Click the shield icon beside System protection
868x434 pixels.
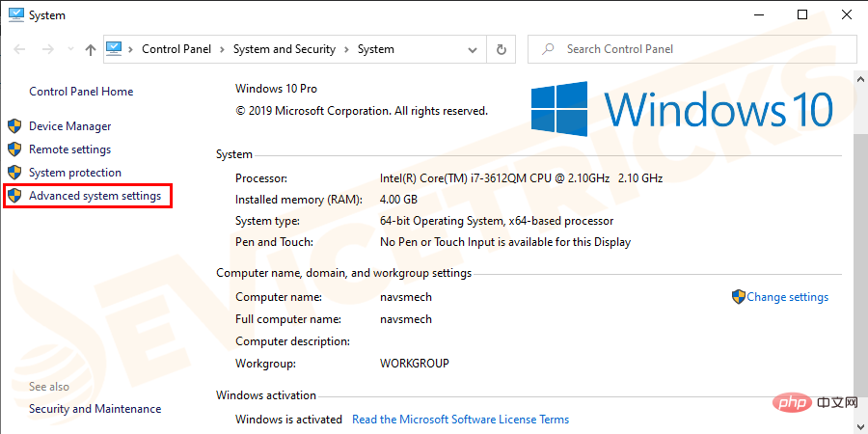point(14,173)
